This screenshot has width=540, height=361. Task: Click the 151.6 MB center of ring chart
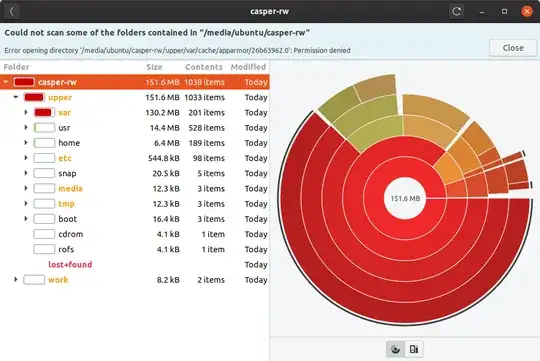(x=405, y=198)
